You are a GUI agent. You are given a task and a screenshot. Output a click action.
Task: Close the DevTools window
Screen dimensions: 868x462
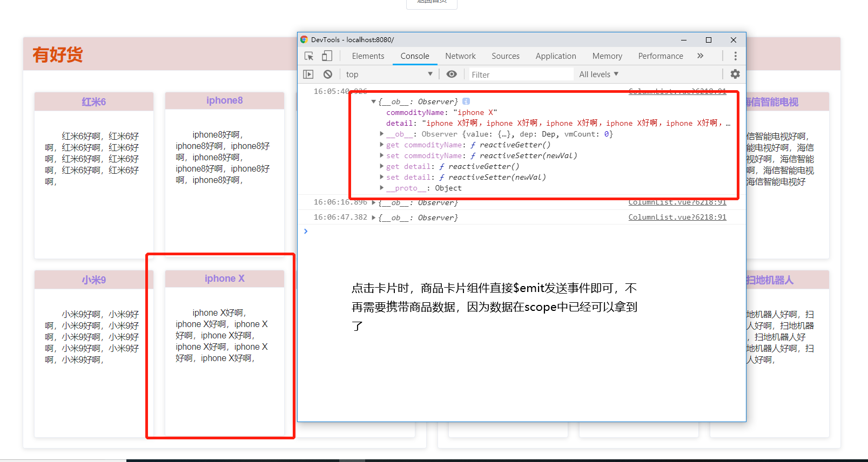tap(734, 40)
